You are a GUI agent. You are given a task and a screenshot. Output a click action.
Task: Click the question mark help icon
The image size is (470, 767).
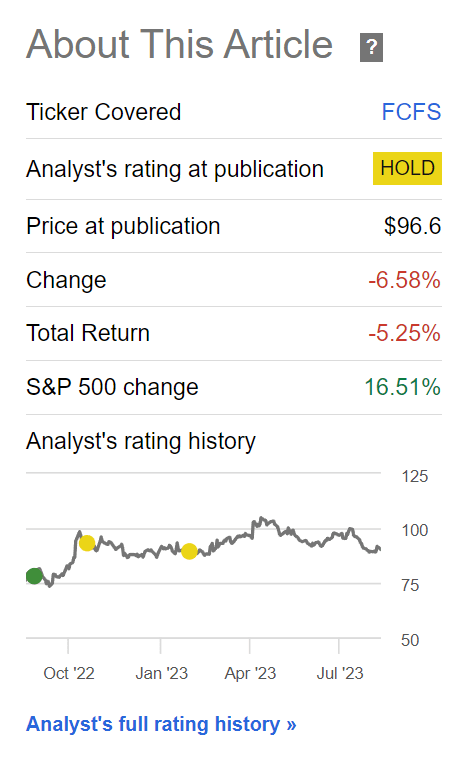(371, 47)
